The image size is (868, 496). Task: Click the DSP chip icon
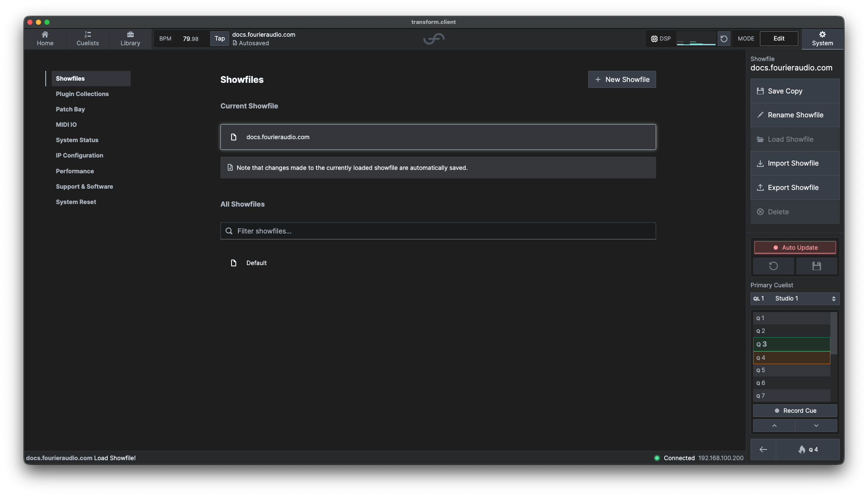[x=654, y=39]
